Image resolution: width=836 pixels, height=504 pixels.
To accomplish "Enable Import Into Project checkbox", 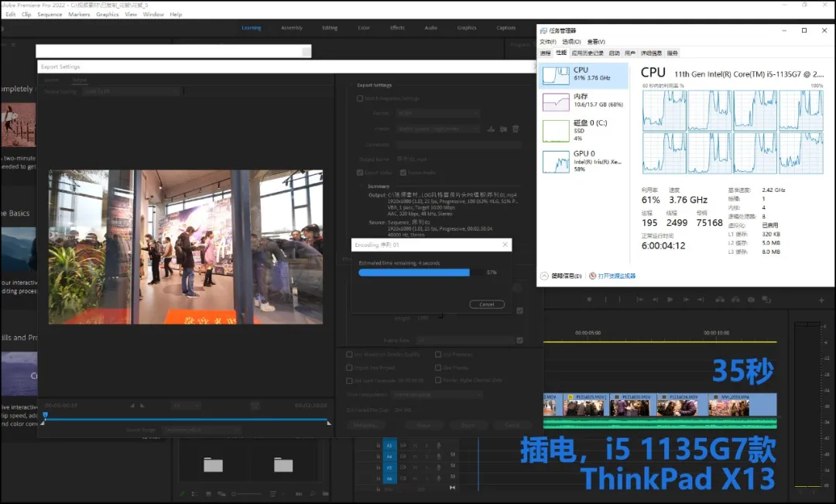I will (349, 368).
